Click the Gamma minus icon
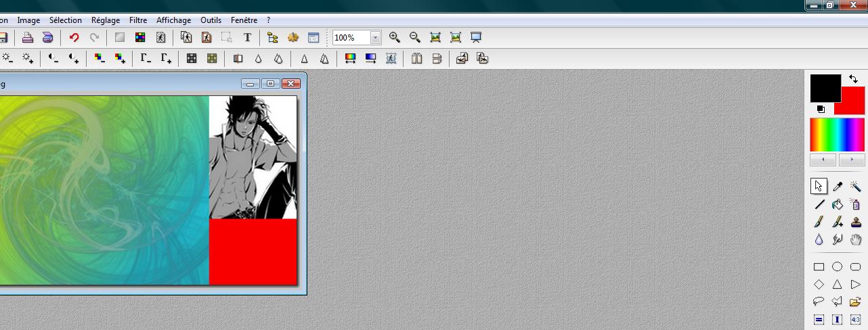 point(146,58)
